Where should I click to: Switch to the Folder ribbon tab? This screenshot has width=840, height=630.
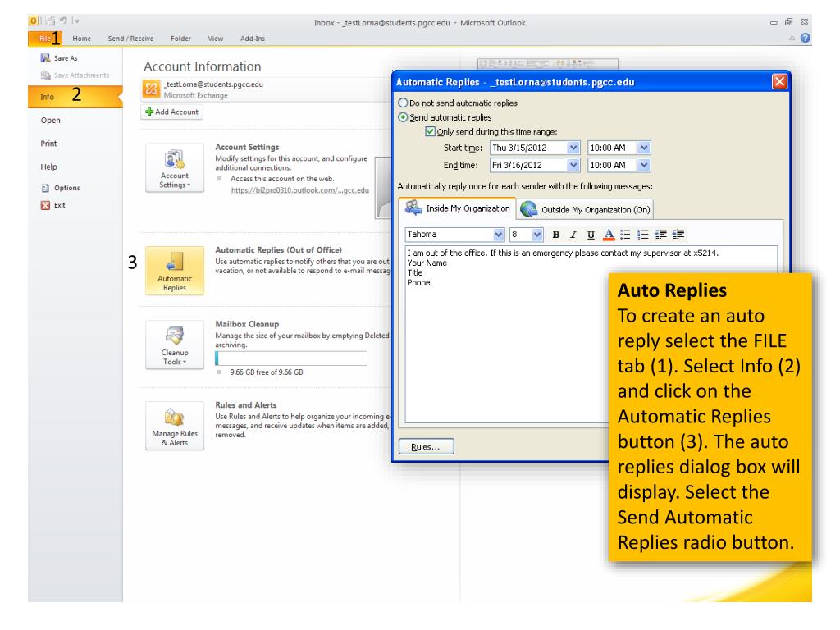tap(180, 39)
